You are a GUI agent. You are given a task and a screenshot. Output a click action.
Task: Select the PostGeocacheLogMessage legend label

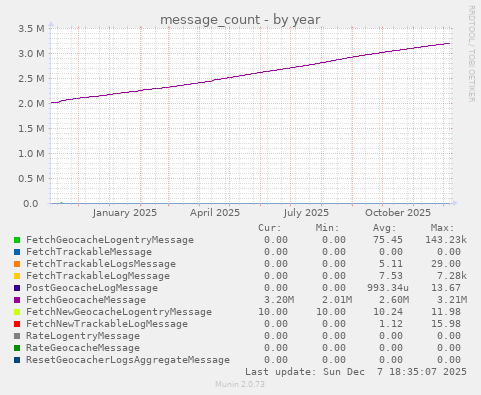coord(92,288)
